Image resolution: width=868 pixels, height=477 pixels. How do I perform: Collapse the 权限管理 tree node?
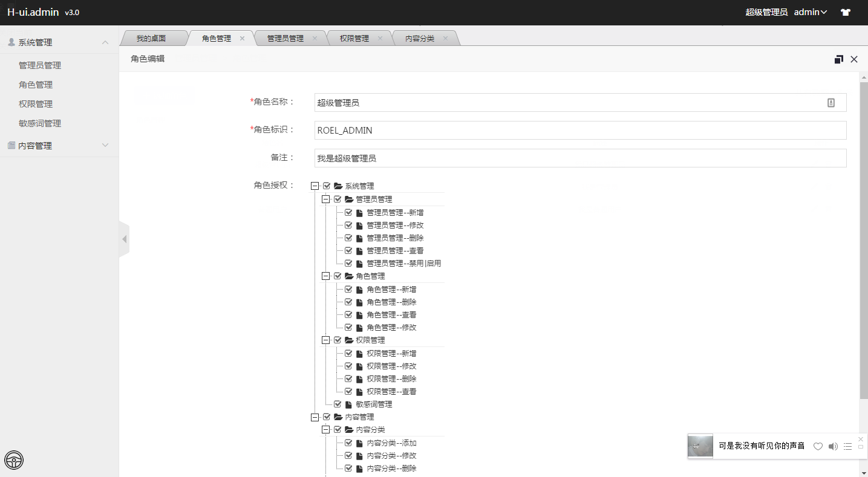pyautogui.click(x=325, y=340)
